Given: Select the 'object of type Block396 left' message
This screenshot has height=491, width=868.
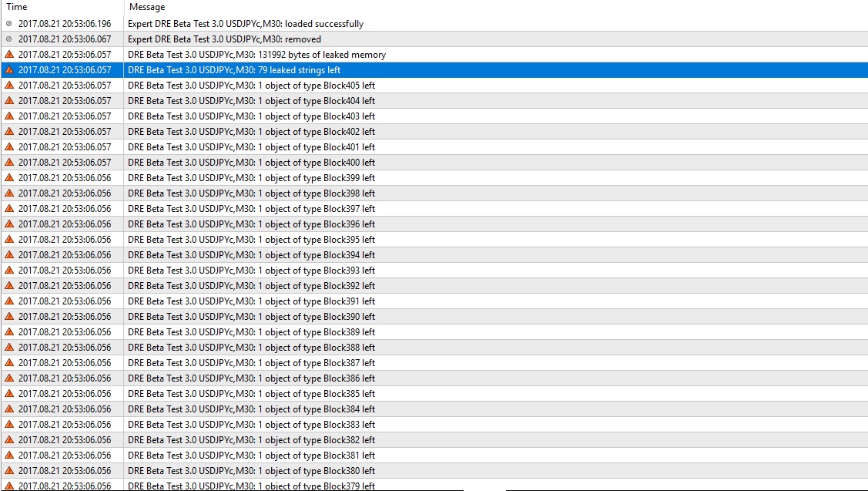Looking at the screenshot, I should 251,224.
